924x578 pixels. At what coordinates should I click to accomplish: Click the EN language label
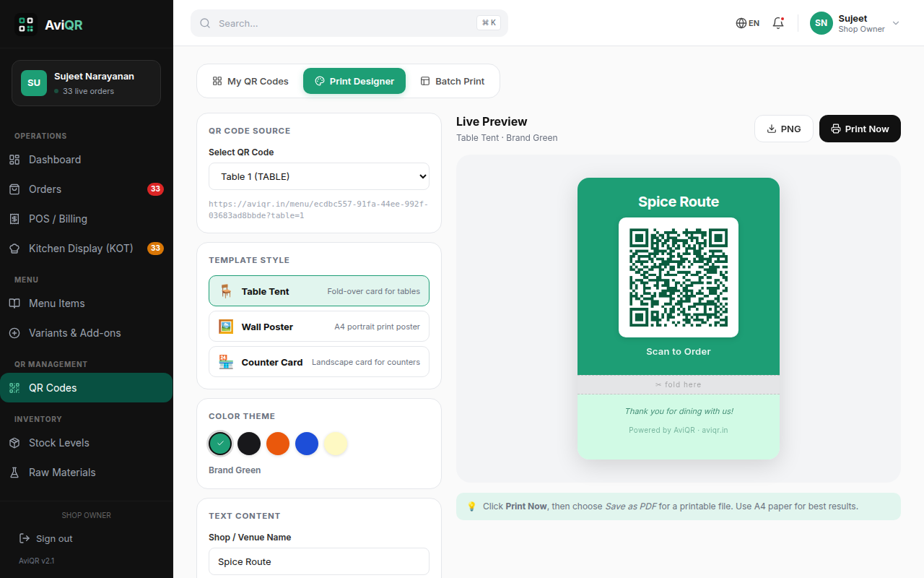click(754, 23)
